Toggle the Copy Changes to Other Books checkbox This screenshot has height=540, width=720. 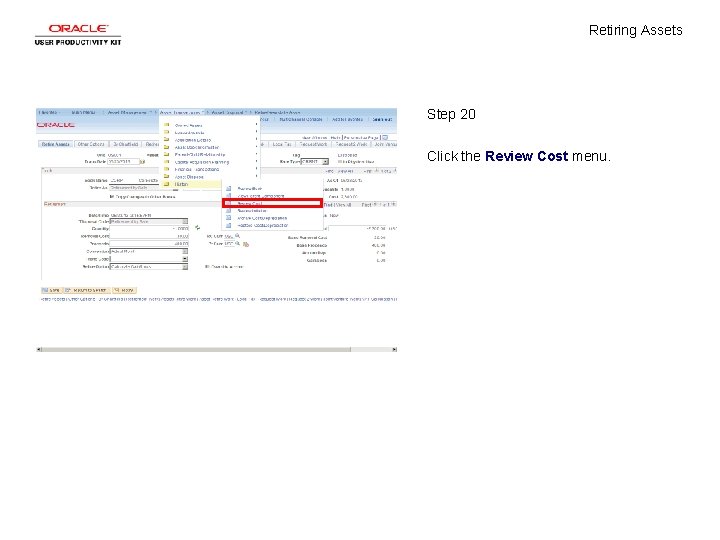[x=112, y=197]
